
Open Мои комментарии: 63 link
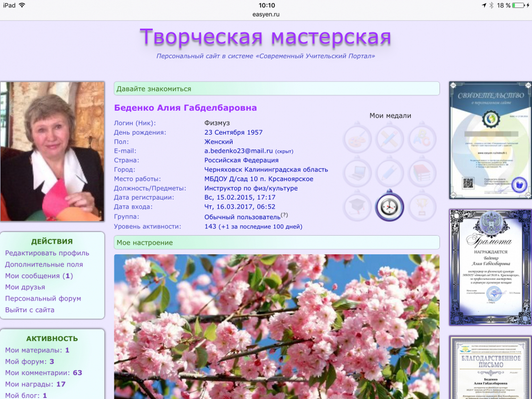[x=44, y=373]
